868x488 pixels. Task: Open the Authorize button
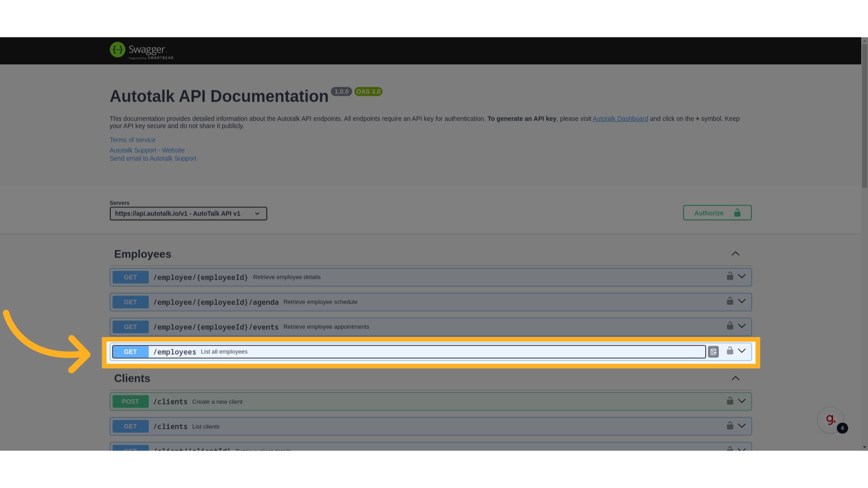point(717,213)
